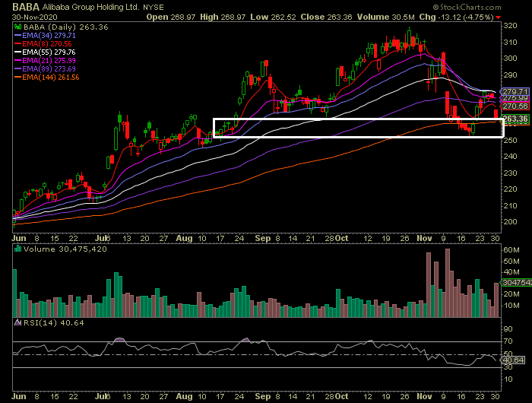Viewport: 532px width, 403px height.
Task: Click the Oct label on the date axis below RSI
Action: pyautogui.click(x=342, y=396)
